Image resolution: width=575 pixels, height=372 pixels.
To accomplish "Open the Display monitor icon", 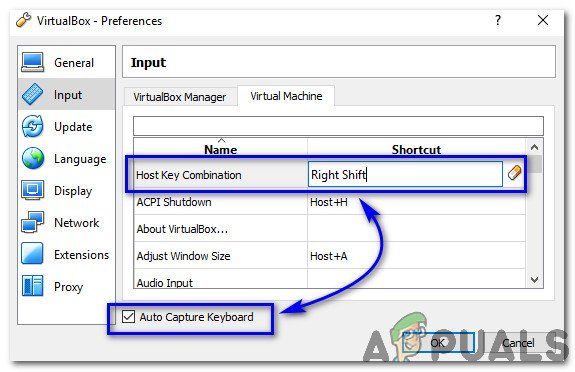I will point(32,190).
